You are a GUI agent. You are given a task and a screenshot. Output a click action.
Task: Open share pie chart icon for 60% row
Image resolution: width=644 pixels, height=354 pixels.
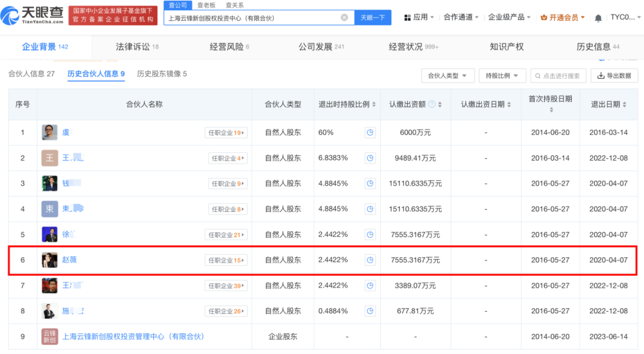370,133
